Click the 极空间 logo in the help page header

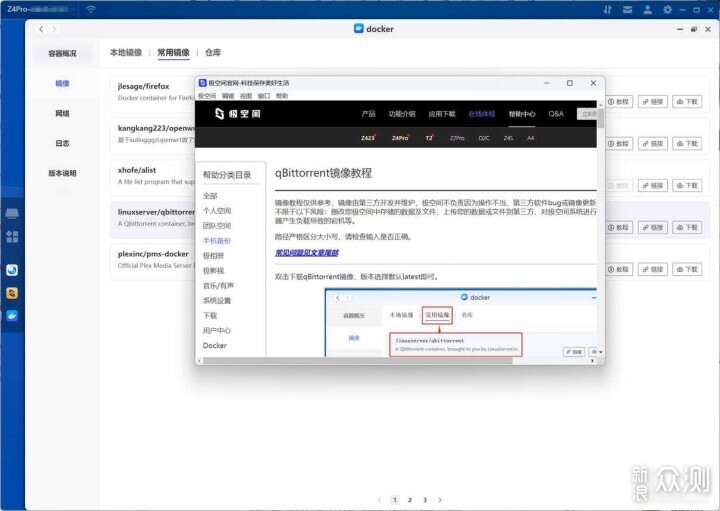coord(237,113)
